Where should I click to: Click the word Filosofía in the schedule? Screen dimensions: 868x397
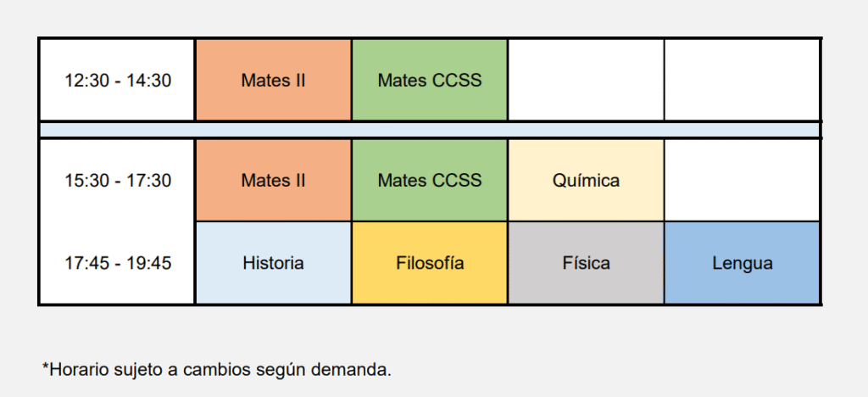coord(430,263)
